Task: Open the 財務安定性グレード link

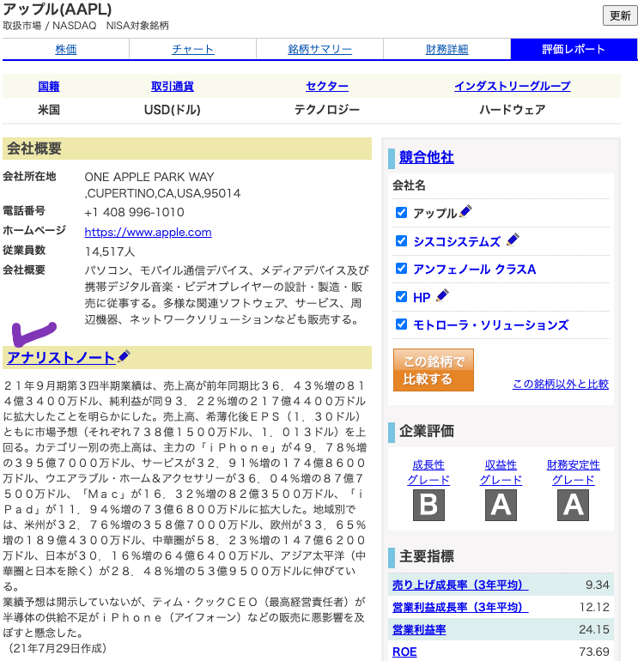Action: click(573, 472)
